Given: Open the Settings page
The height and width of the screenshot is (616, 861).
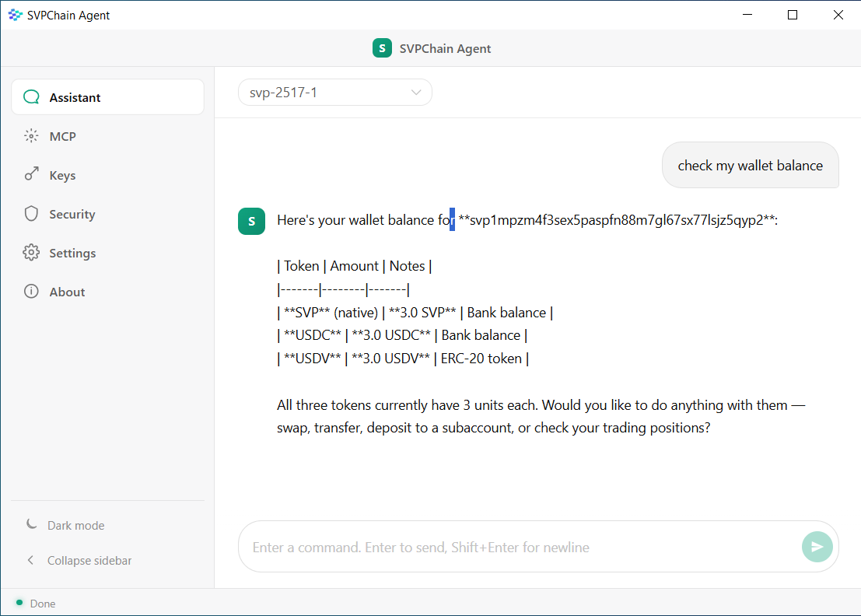Looking at the screenshot, I should tap(107, 253).
